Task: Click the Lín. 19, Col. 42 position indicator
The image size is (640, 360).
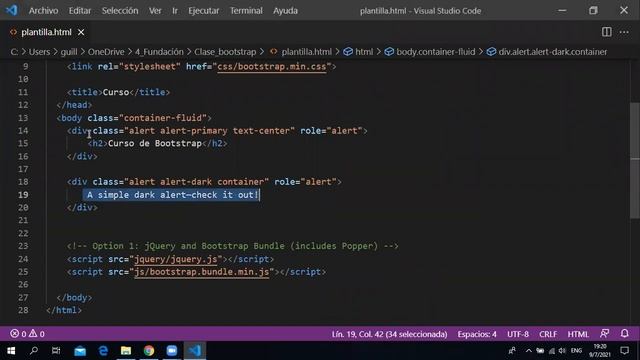Action: coord(389,334)
